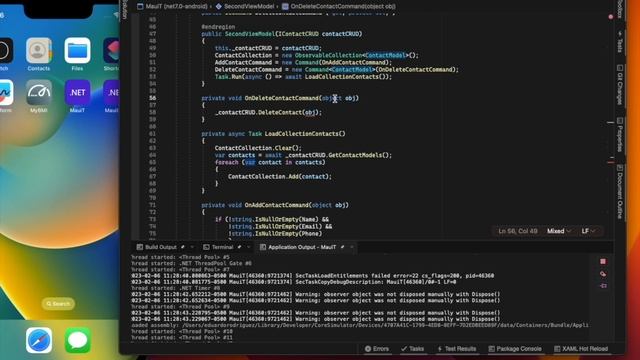Open the Contacts app in the simulator
Screen dimensions: 640x360
click(x=38, y=51)
